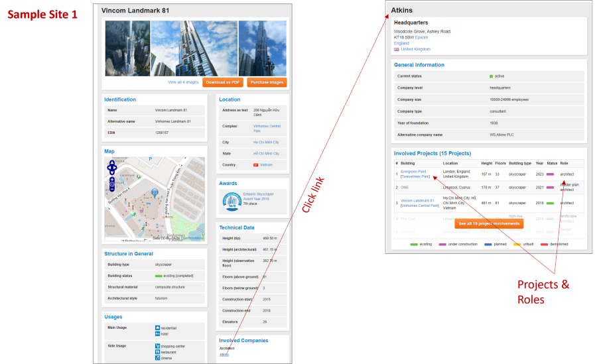The height and width of the screenshot is (364, 597).
Task: Open the Epsom link in Headquarters
Action: click(421, 38)
